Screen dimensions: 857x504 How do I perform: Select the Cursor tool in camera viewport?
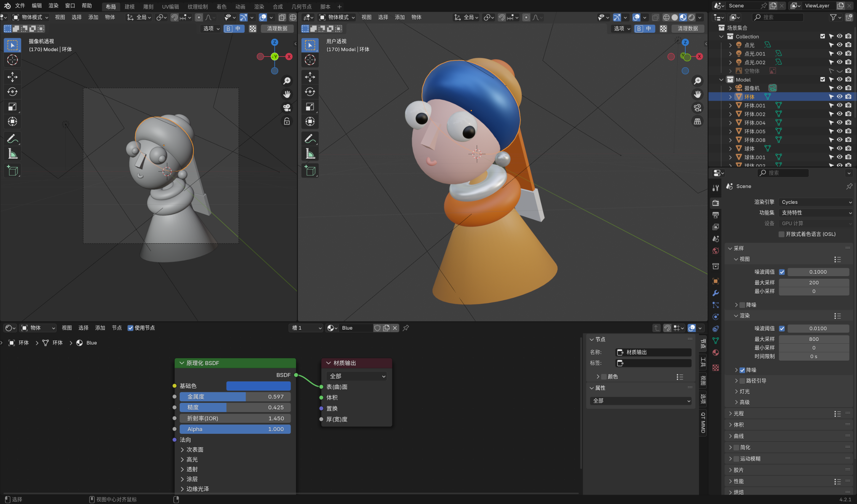[x=12, y=60]
